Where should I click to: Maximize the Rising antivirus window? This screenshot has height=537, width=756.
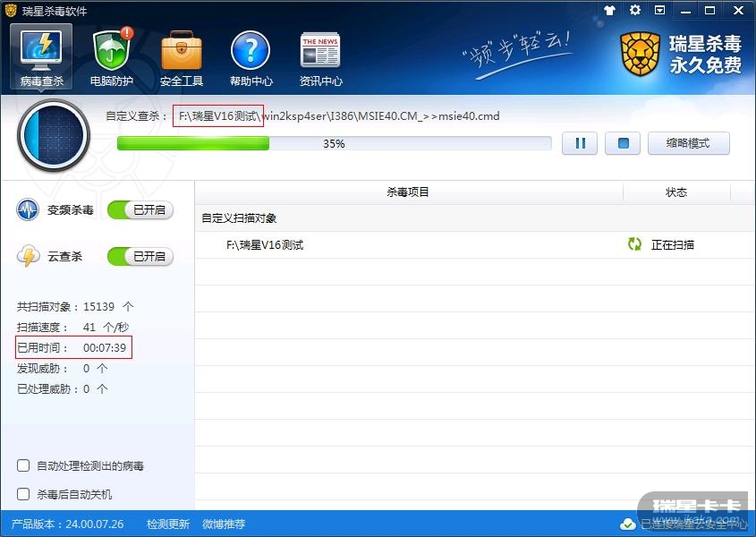tap(709, 10)
